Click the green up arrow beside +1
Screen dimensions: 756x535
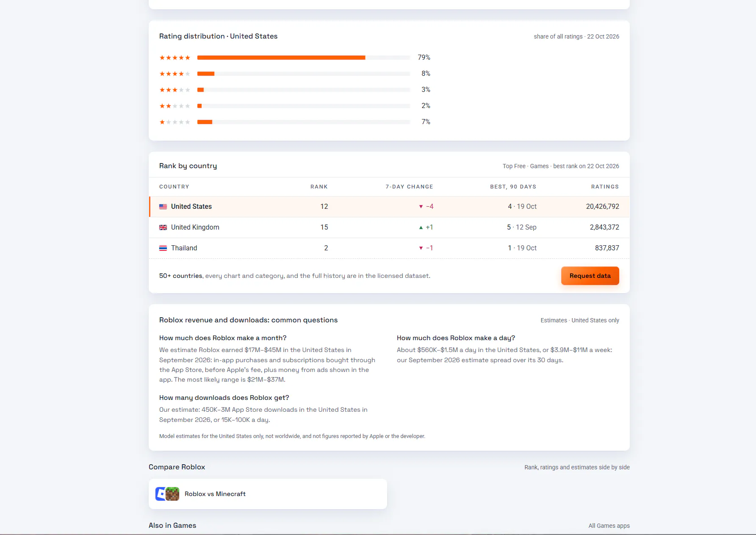click(x=421, y=227)
